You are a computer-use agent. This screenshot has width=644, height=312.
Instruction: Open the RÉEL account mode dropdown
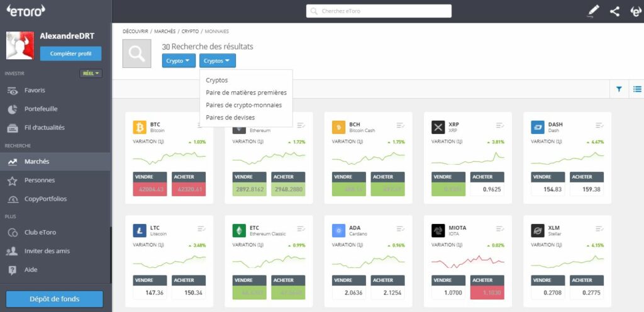[91, 74]
